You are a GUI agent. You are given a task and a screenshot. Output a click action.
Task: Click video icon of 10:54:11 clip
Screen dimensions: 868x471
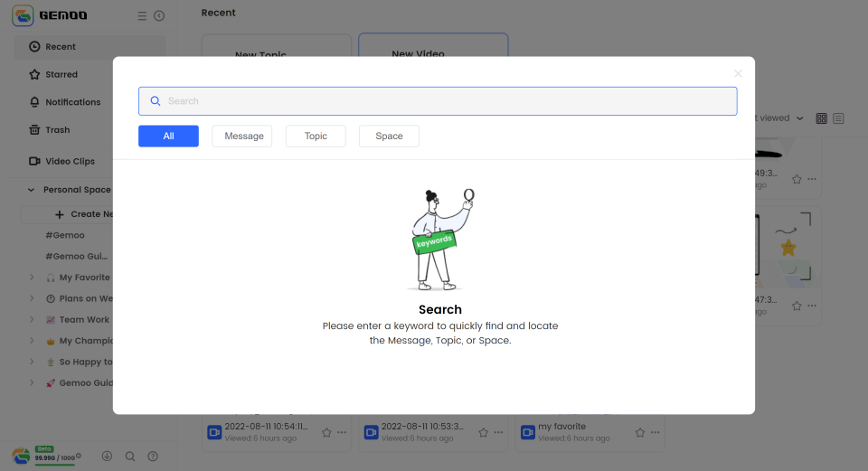coord(214,432)
